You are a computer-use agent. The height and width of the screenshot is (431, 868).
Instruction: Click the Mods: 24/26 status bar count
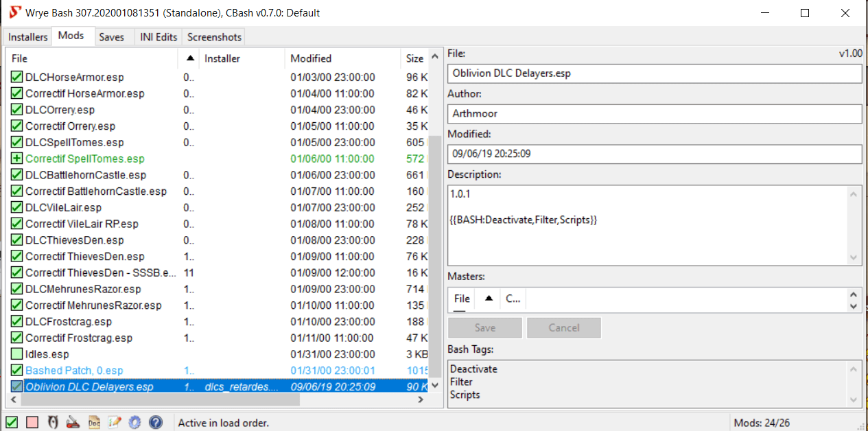[x=761, y=423]
